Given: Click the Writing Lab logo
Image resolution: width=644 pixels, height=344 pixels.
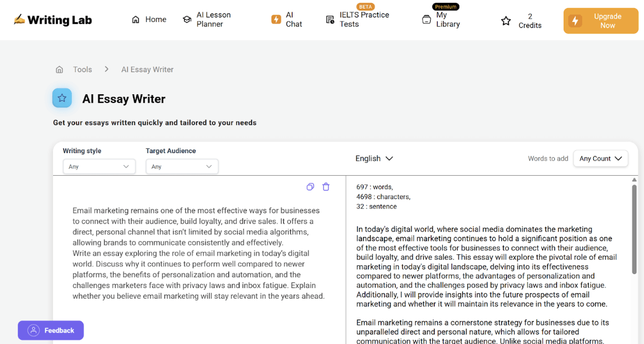Looking at the screenshot, I should (x=52, y=19).
